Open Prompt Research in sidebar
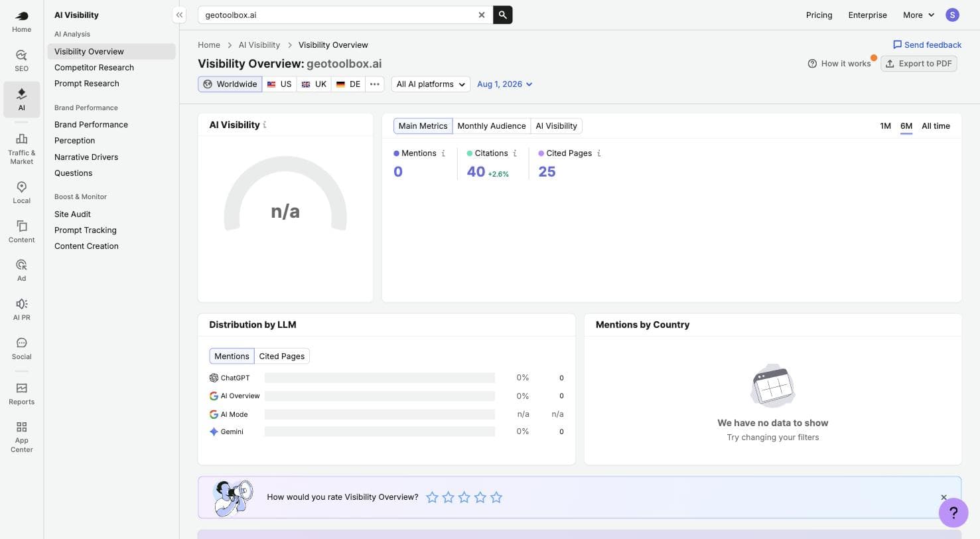The height and width of the screenshot is (539, 980). point(87,84)
